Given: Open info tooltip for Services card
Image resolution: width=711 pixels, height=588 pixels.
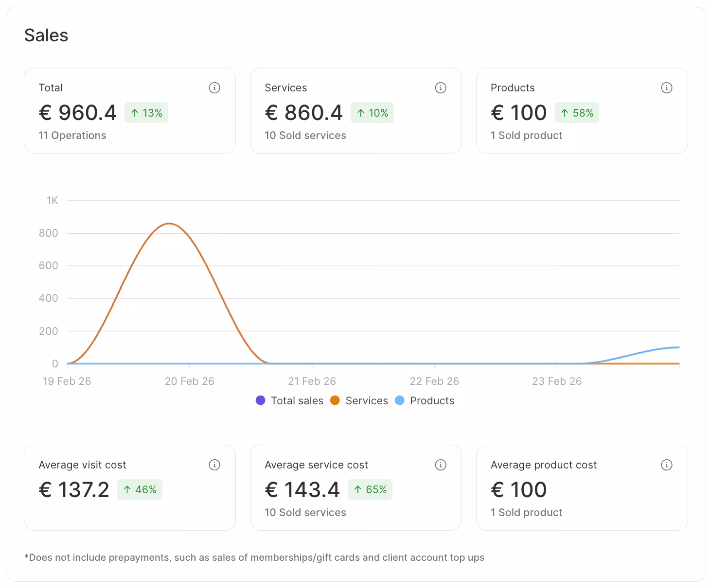Looking at the screenshot, I should [x=441, y=88].
